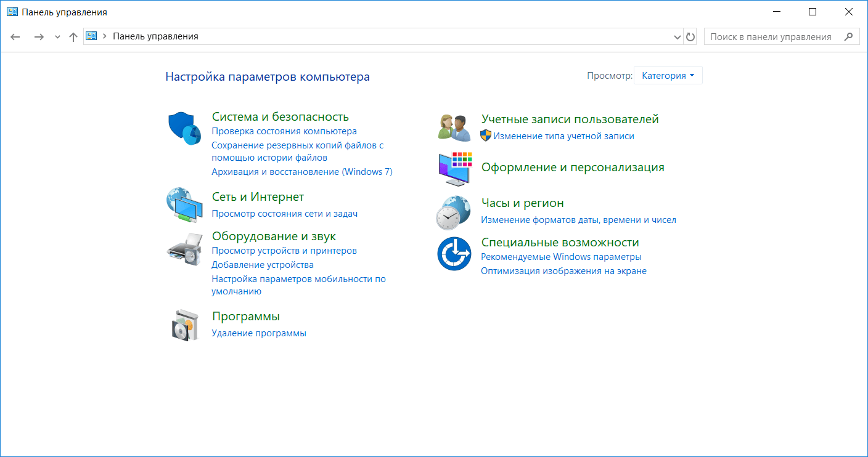868x457 pixels.
Task: Click Изменение типа учетной записи
Action: (563, 136)
